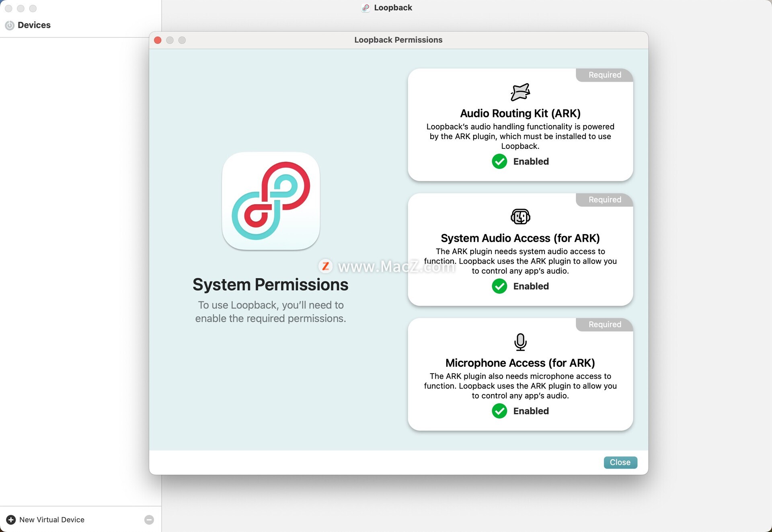
Task: Click the 'To use Loopback' description text
Action: [x=271, y=312]
